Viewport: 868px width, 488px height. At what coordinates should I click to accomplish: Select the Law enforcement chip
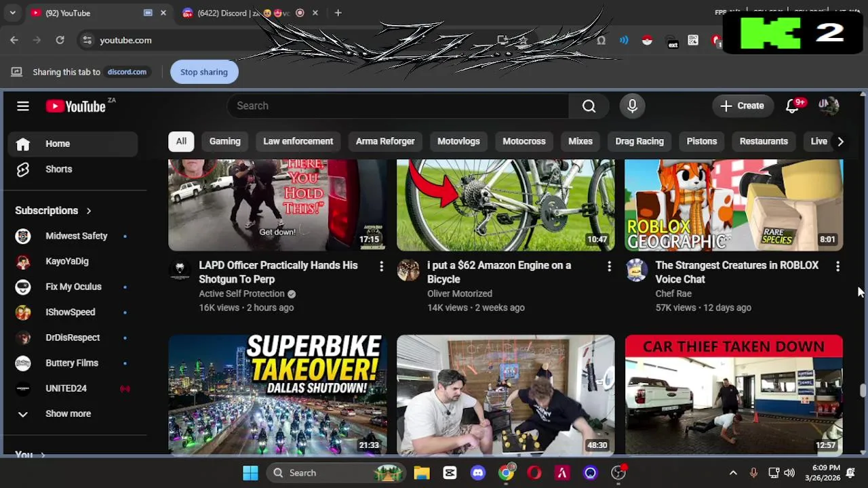[298, 141]
